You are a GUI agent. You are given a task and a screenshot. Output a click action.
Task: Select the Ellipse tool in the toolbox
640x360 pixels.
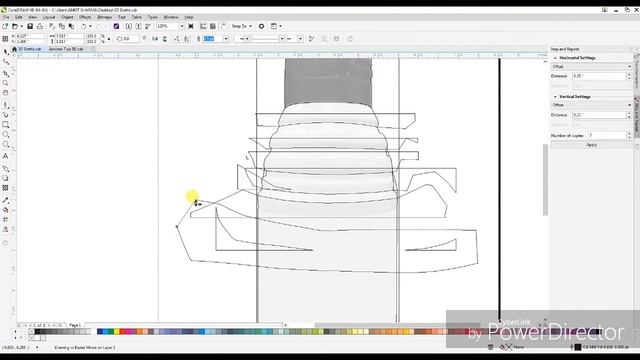tap(5, 135)
